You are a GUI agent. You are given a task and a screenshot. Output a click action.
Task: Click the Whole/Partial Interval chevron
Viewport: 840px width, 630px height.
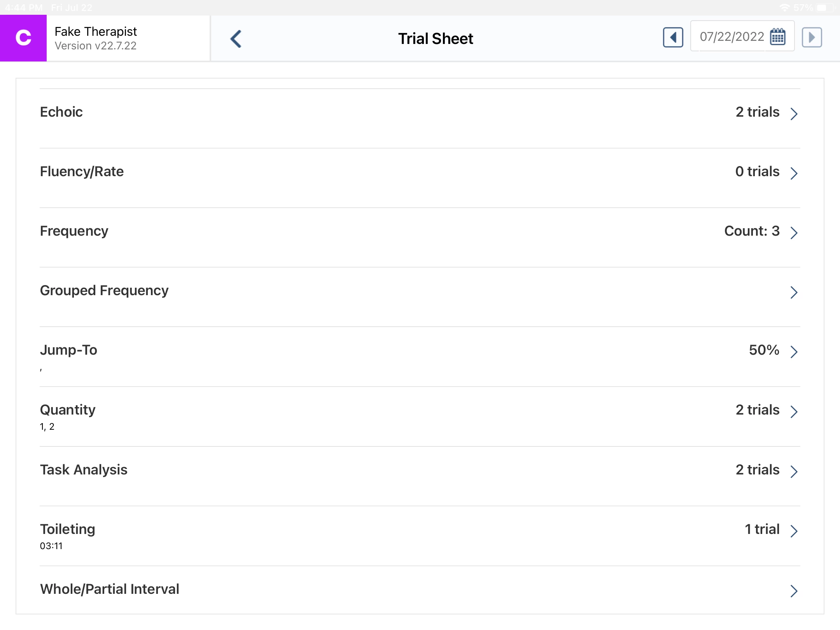794,591
